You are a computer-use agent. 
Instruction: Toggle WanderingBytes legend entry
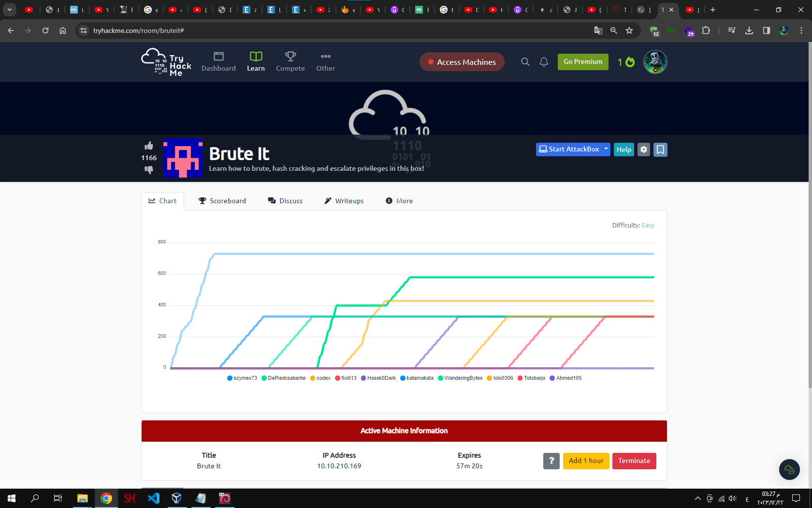tap(460, 378)
